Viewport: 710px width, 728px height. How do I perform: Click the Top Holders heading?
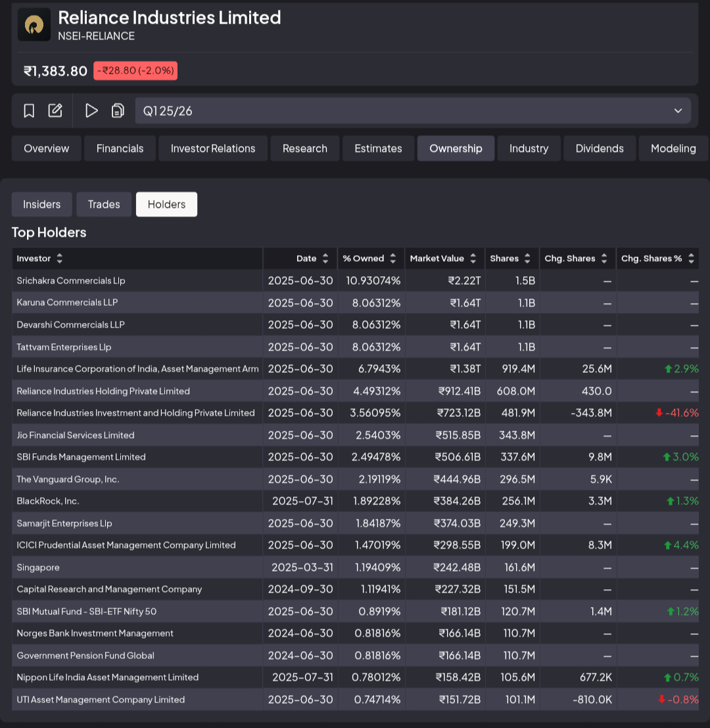pos(49,233)
